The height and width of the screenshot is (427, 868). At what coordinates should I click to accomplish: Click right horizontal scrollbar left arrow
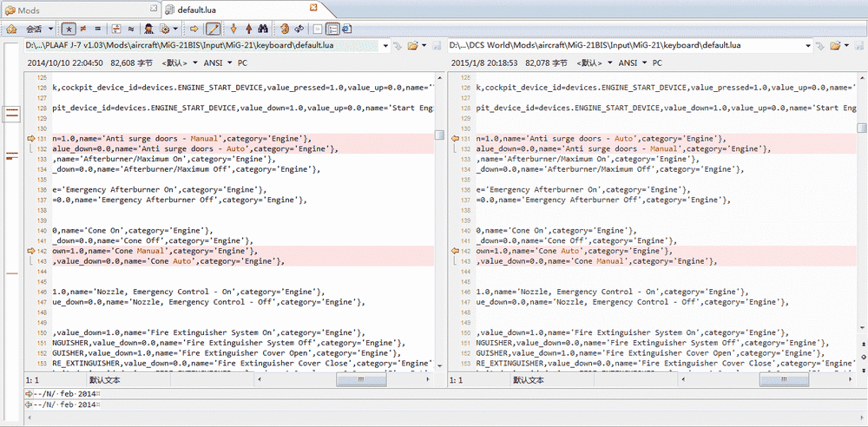pos(683,380)
